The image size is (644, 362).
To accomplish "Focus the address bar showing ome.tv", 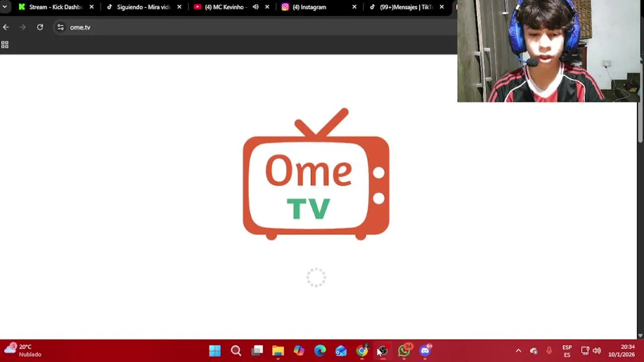I will point(254,27).
